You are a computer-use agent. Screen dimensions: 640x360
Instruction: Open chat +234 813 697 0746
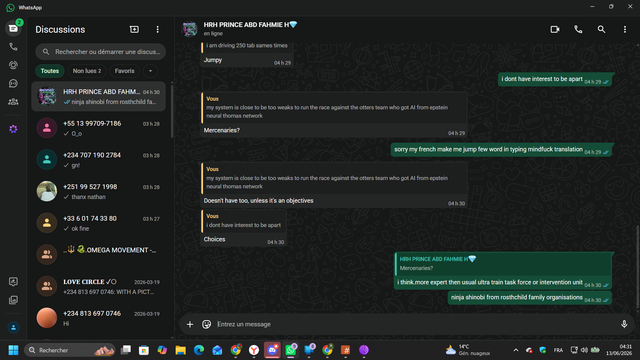click(98, 318)
